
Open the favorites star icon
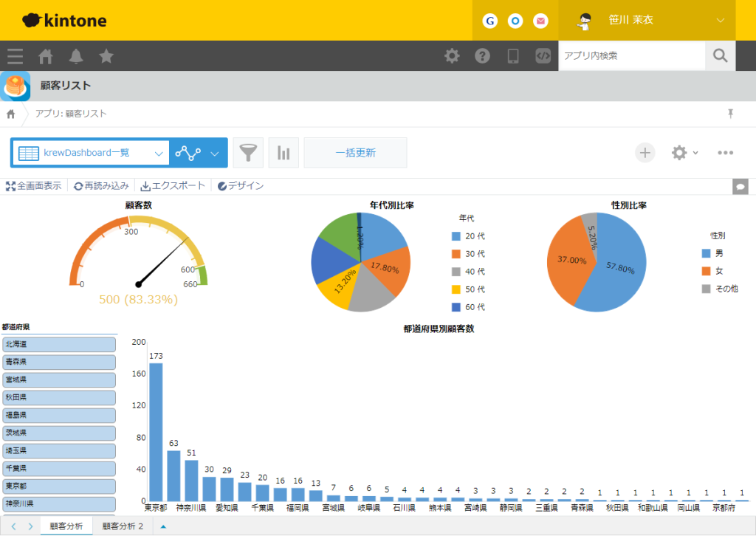pyautogui.click(x=106, y=56)
